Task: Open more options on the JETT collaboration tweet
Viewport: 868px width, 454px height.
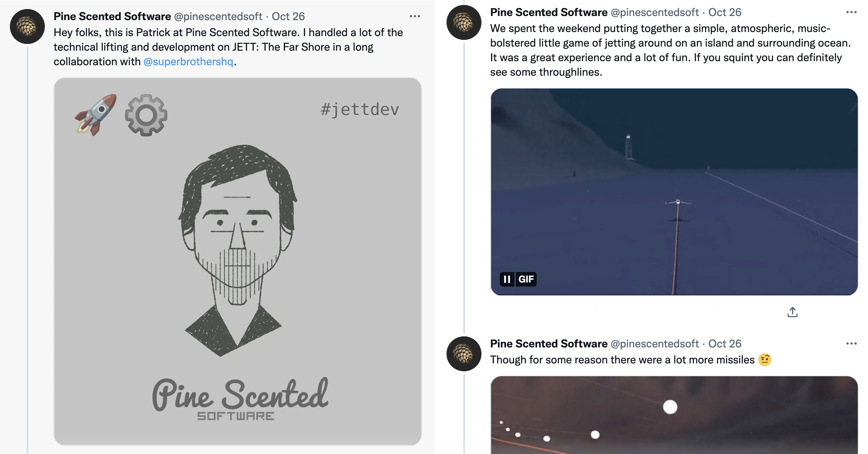Action: click(415, 16)
